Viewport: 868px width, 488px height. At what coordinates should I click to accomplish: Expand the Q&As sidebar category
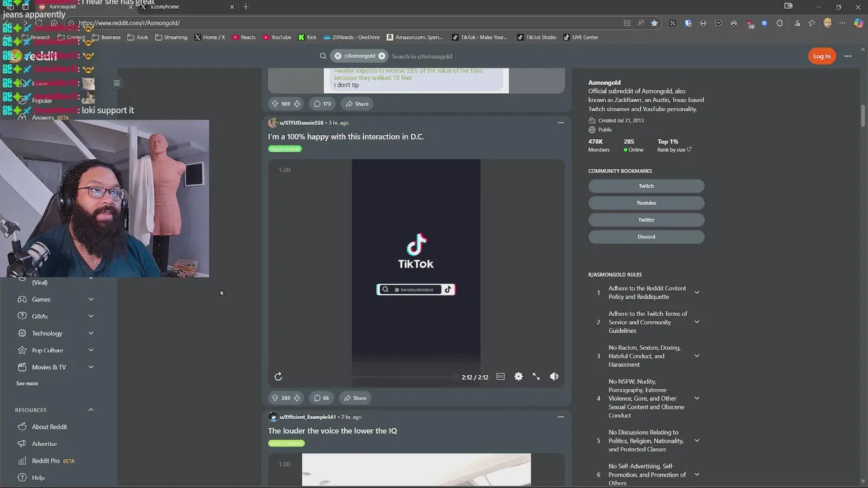pyautogui.click(x=91, y=317)
